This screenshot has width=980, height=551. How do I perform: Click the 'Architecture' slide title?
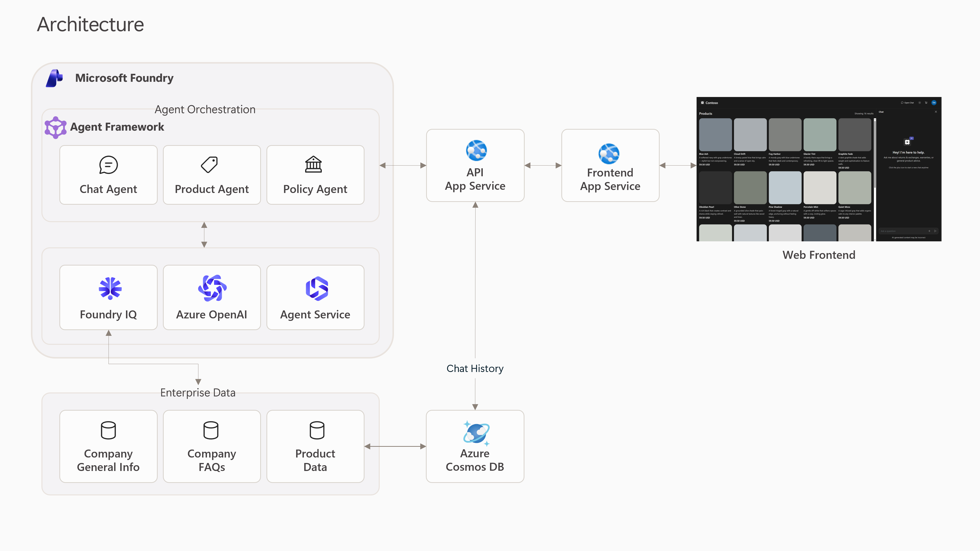coord(91,25)
